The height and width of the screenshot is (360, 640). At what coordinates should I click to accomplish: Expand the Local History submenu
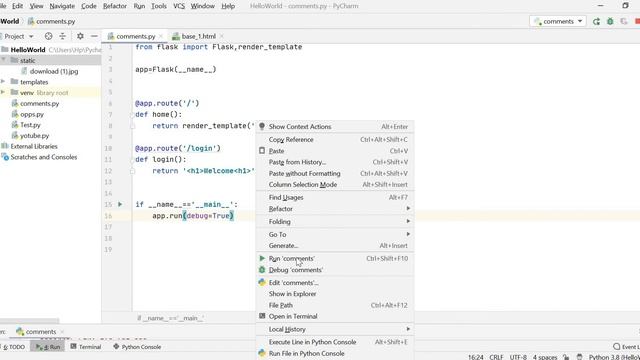335,329
